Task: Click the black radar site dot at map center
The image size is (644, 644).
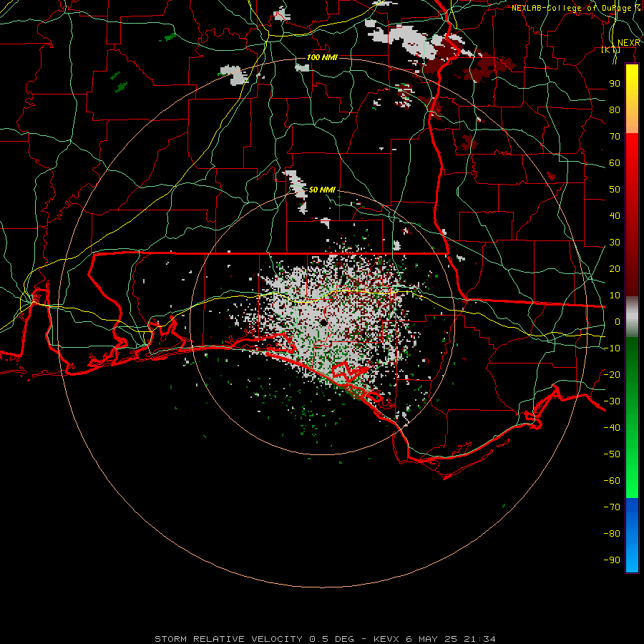Action: point(324,323)
